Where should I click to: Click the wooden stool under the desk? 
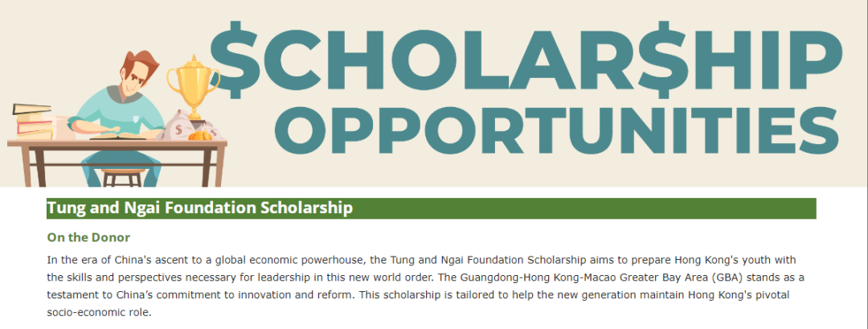pyautogui.click(x=121, y=179)
